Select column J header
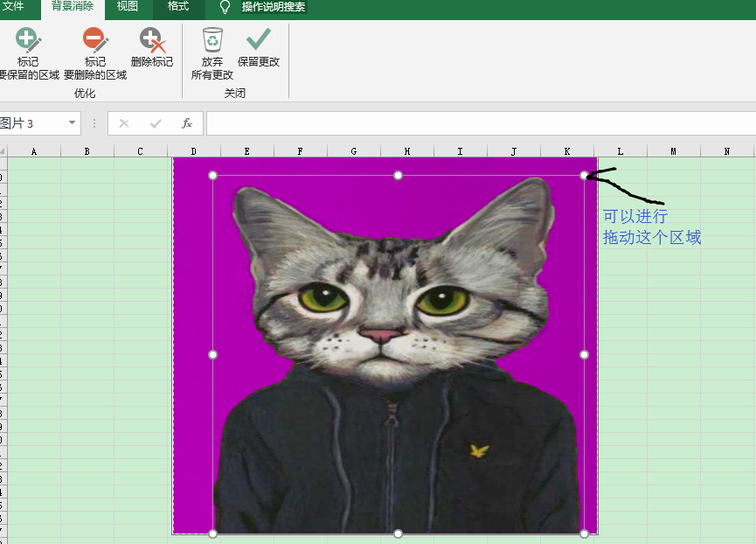This screenshot has width=756, height=544. click(514, 151)
